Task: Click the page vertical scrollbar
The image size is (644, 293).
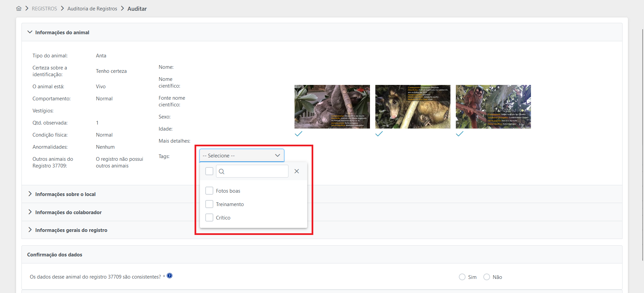Action: click(x=643, y=144)
